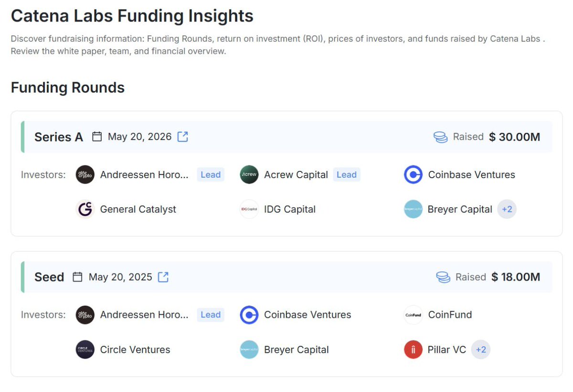This screenshot has width=573, height=392.
Task: Click the Acrew Capital logo
Action: coord(249,175)
